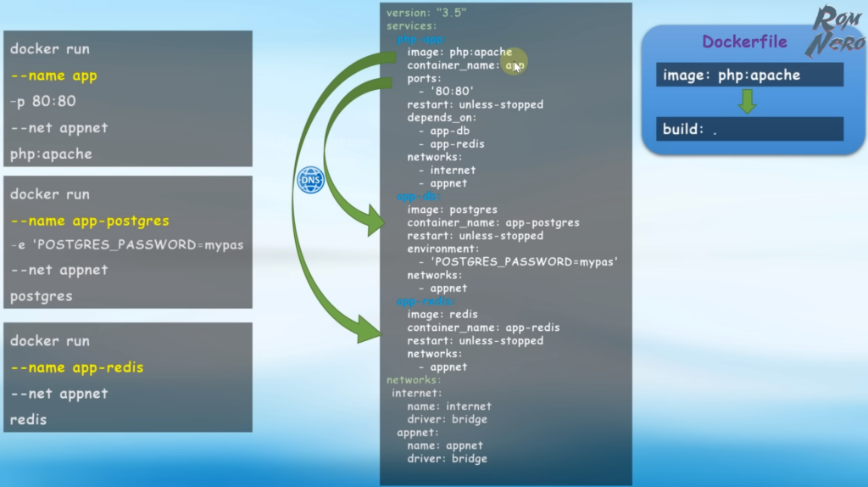Click the php-app service heading
Viewport: 868px width, 487px height.
click(x=420, y=40)
